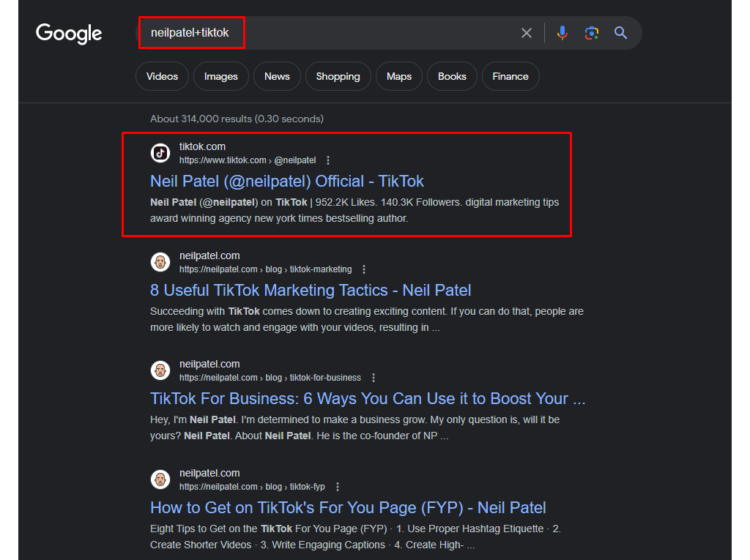Click the neilpatel.com blog tiktok-marketing URL

click(265, 269)
